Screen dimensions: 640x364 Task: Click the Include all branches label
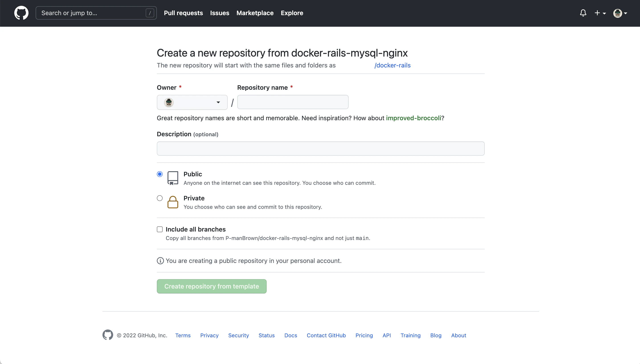click(196, 229)
